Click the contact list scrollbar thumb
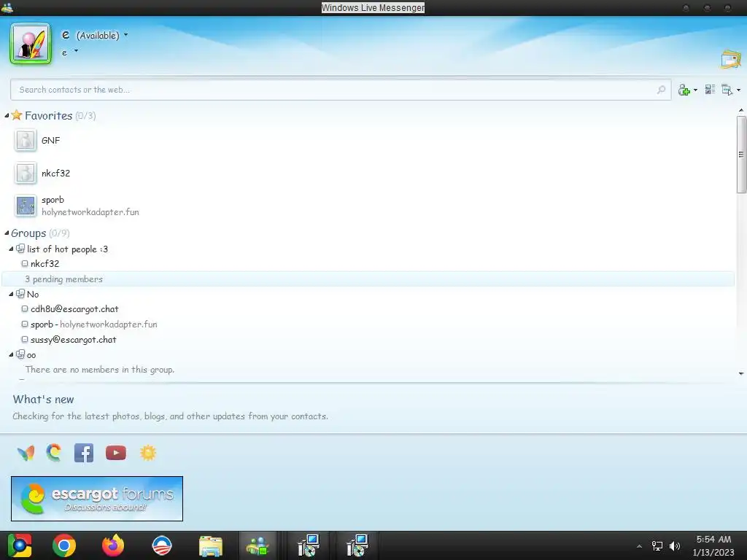This screenshot has width=747, height=560. click(x=741, y=155)
